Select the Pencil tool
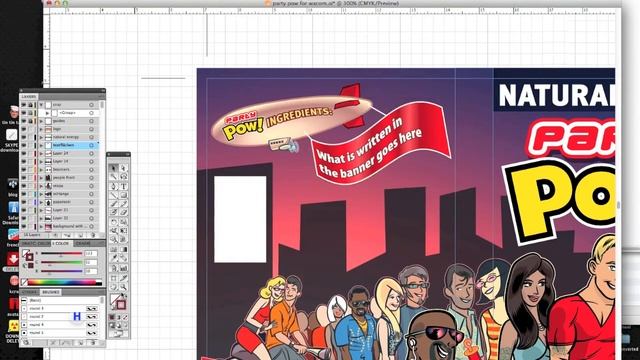The image size is (640, 360). [123, 203]
